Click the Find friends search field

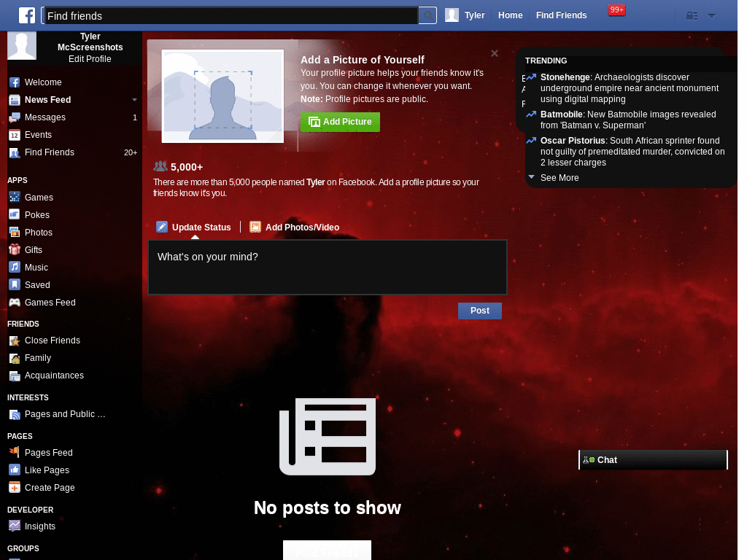pos(230,16)
